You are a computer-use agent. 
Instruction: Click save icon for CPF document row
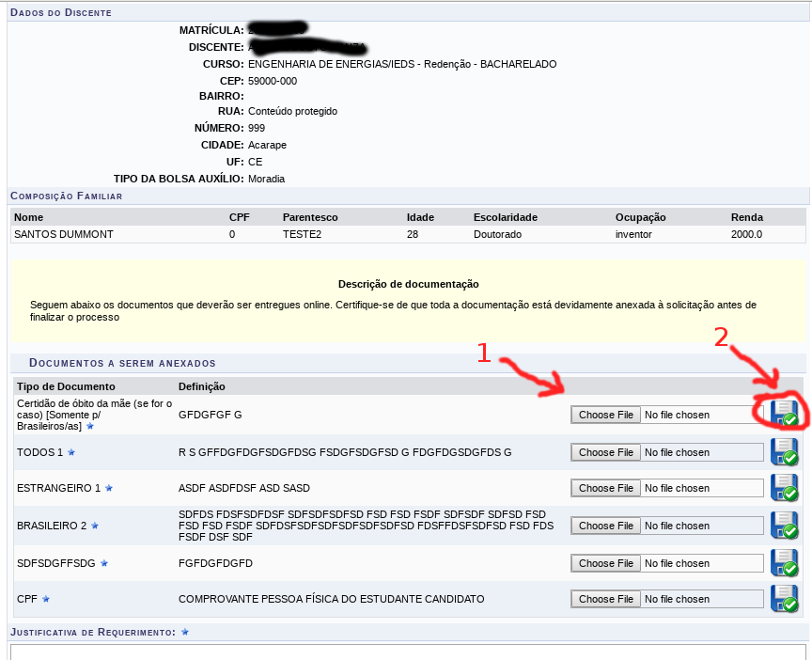pyautogui.click(x=784, y=599)
